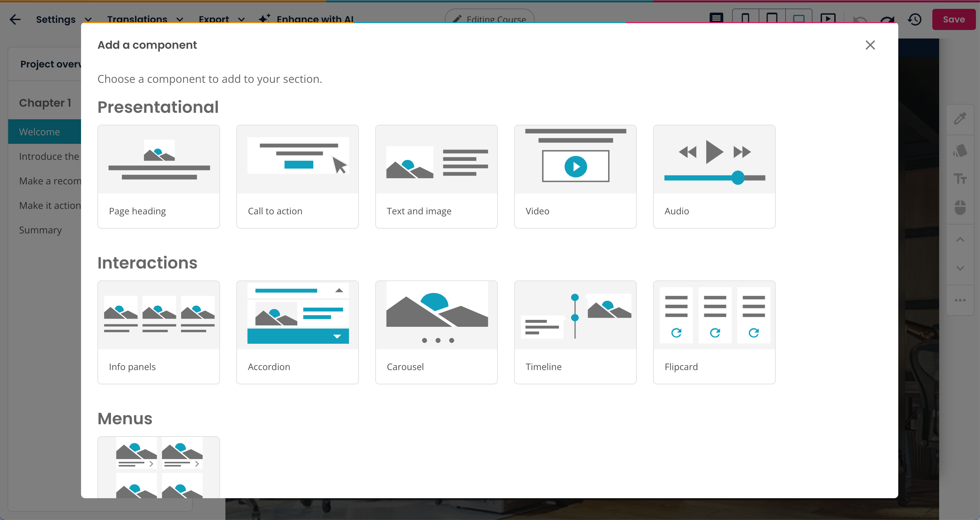Move section down with chevron

(x=960, y=269)
